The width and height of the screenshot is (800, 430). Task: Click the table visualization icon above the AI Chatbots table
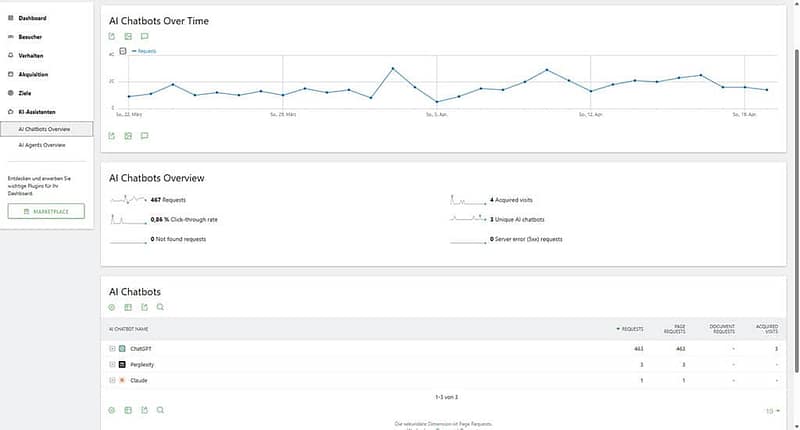click(x=128, y=307)
